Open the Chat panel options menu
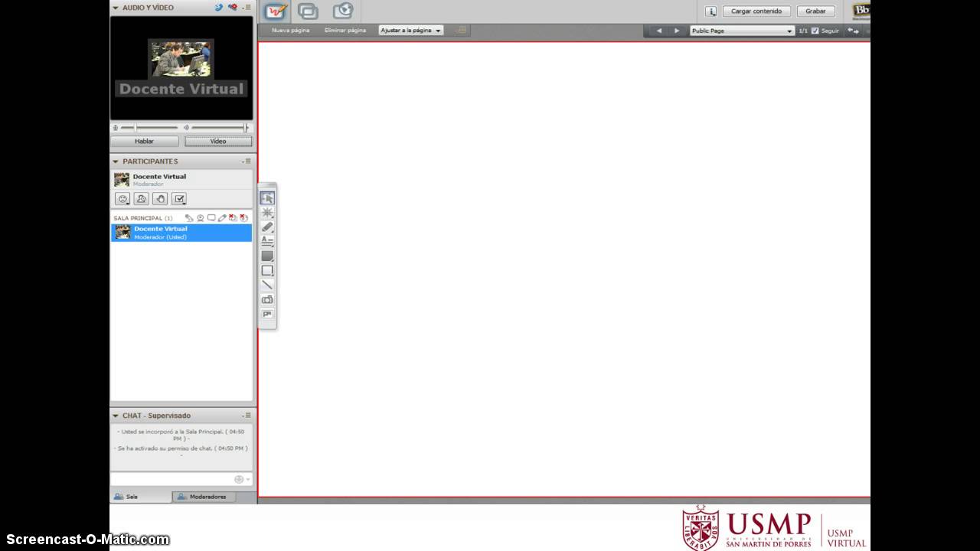The image size is (980, 551). [247, 416]
